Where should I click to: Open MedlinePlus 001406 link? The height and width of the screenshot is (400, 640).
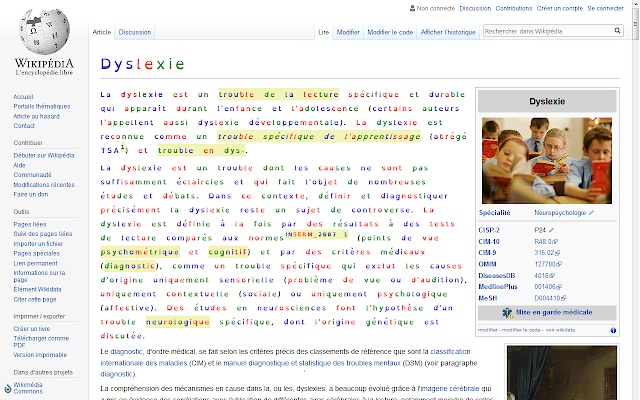point(545,287)
